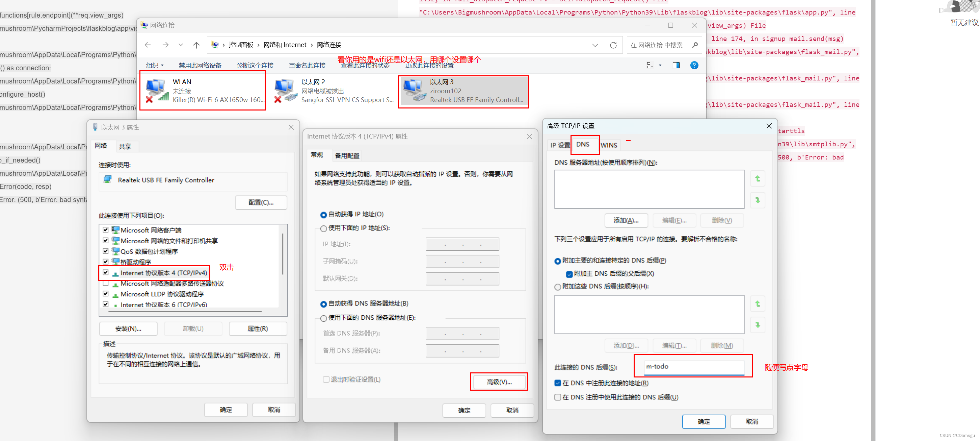Refresh the network connections view
This screenshot has width=980, height=441.
[x=613, y=45]
